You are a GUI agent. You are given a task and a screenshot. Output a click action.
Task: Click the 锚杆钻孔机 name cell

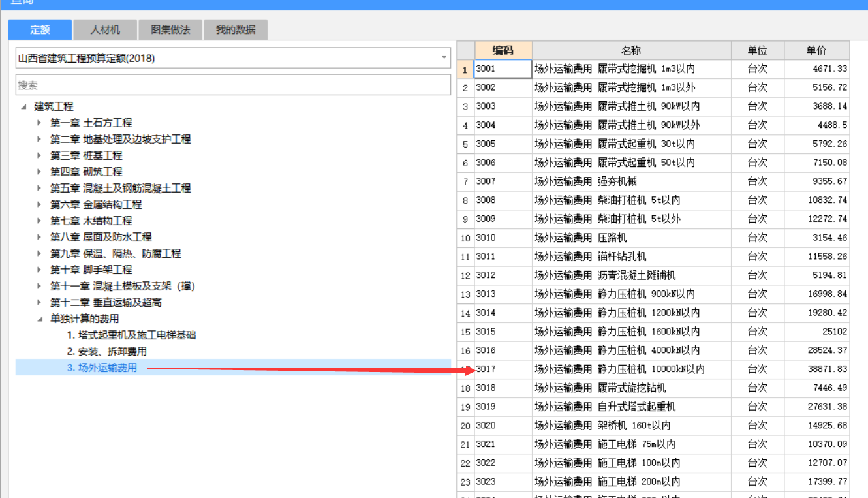coord(631,257)
